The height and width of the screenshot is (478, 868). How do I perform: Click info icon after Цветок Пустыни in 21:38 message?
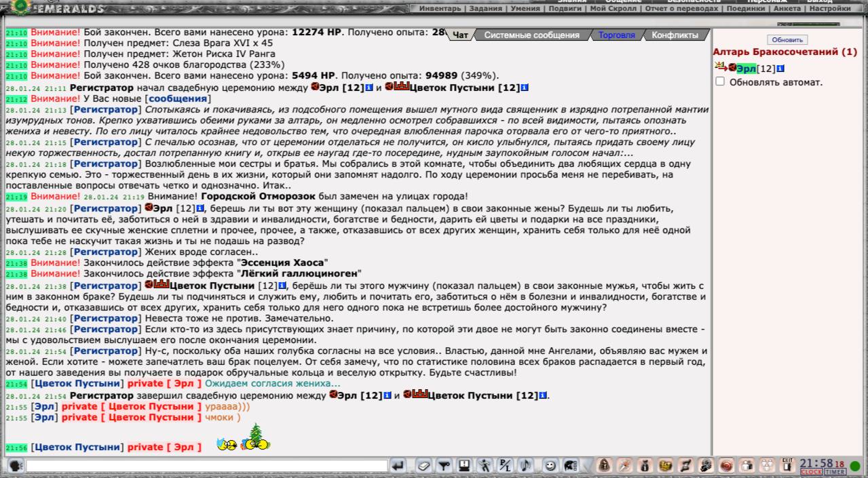coord(282,285)
